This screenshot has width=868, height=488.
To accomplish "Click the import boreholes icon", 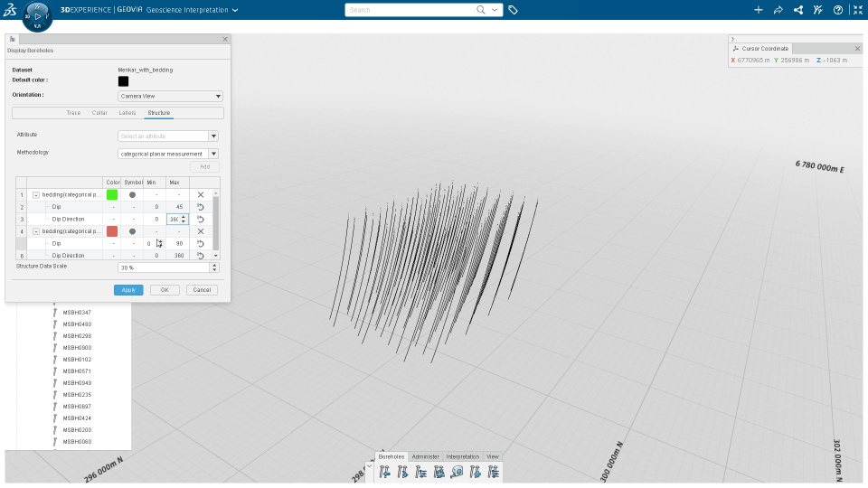I will [x=385, y=472].
